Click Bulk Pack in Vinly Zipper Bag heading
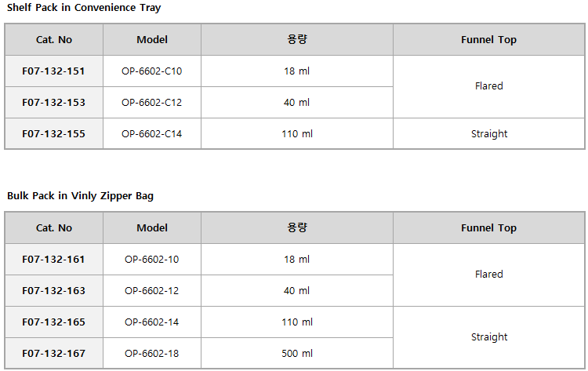 (x=80, y=196)
